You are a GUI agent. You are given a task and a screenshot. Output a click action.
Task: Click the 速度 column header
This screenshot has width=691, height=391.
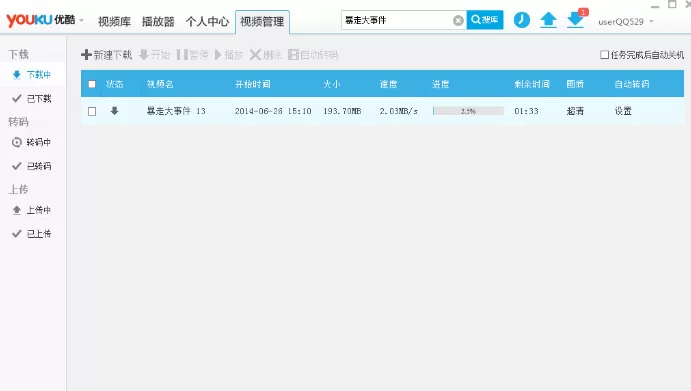tap(388, 84)
